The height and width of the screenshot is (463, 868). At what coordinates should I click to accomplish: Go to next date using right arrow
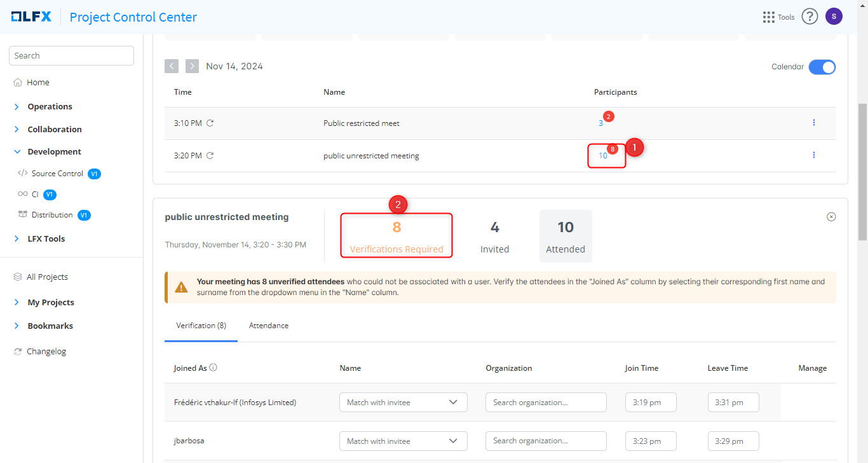(192, 66)
